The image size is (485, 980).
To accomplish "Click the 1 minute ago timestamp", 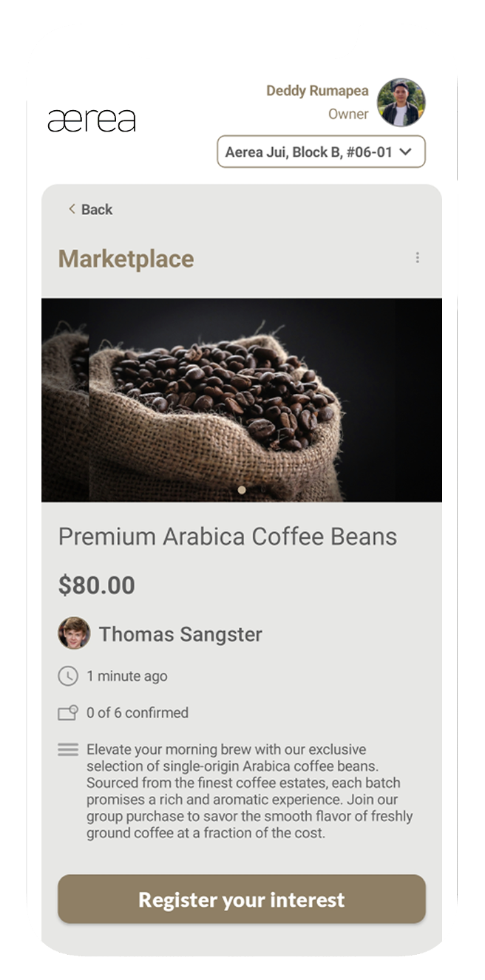I will coord(126,676).
